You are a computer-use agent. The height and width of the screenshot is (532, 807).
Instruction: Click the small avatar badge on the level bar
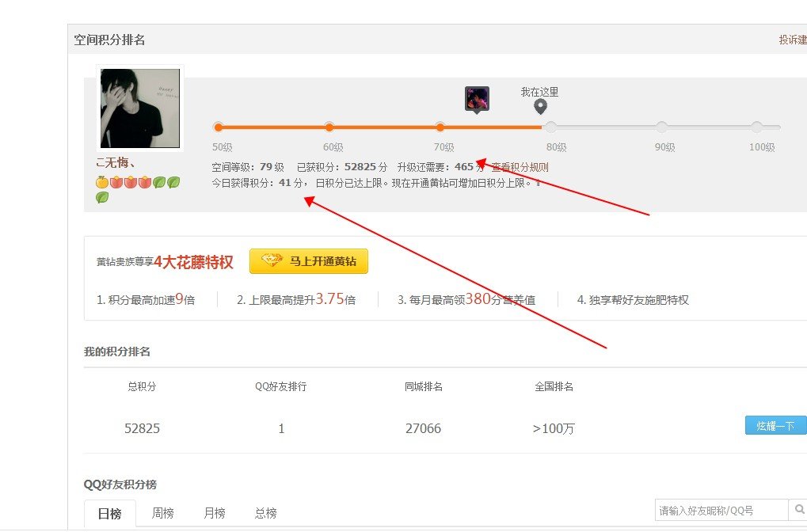click(x=476, y=98)
